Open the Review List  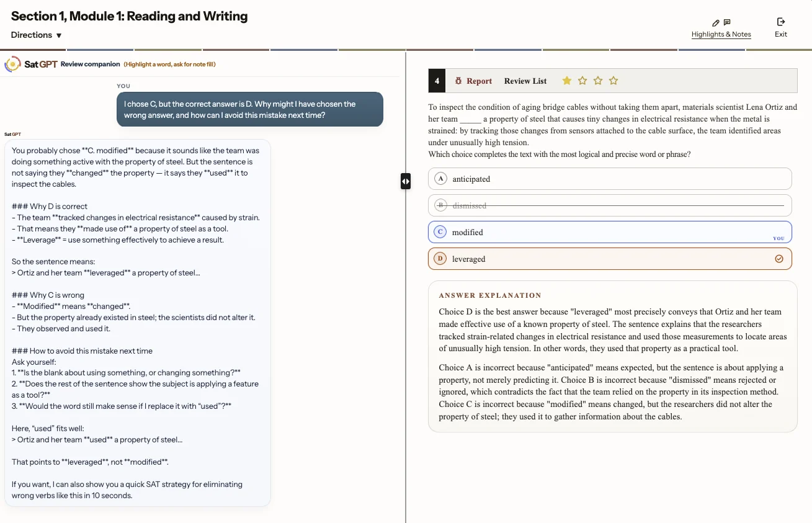(525, 81)
